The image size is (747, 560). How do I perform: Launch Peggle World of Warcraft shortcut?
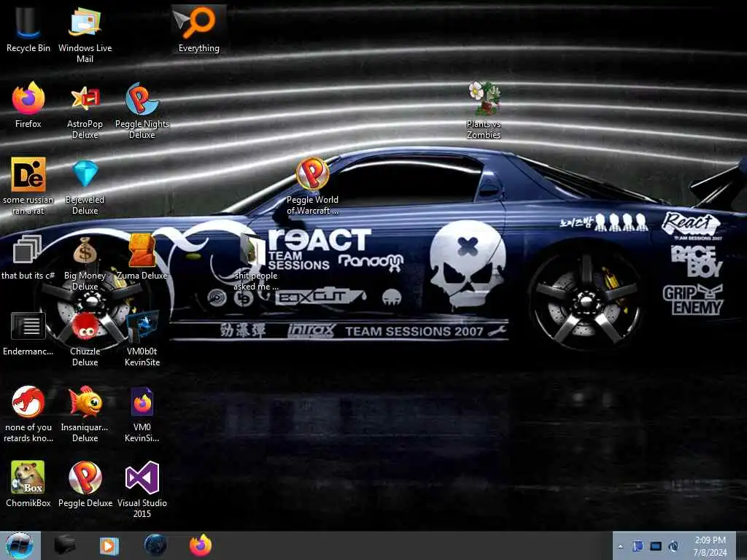[312, 186]
